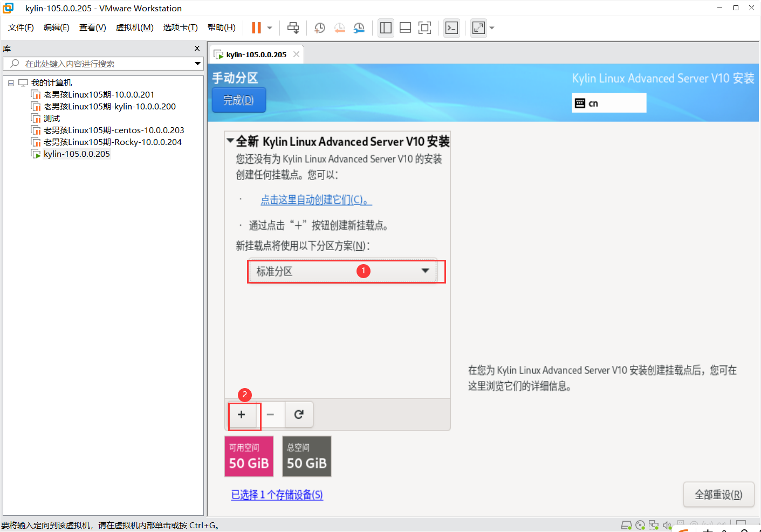Click the hard disk status icon
The height and width of the screenshot is (532, 761).
pos(626,525)
